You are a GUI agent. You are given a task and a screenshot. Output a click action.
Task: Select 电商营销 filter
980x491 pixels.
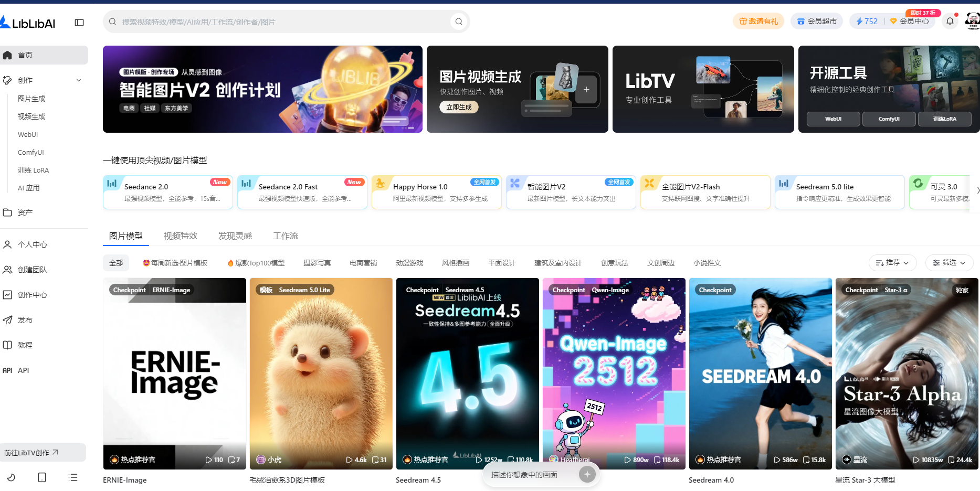(363, 263)
